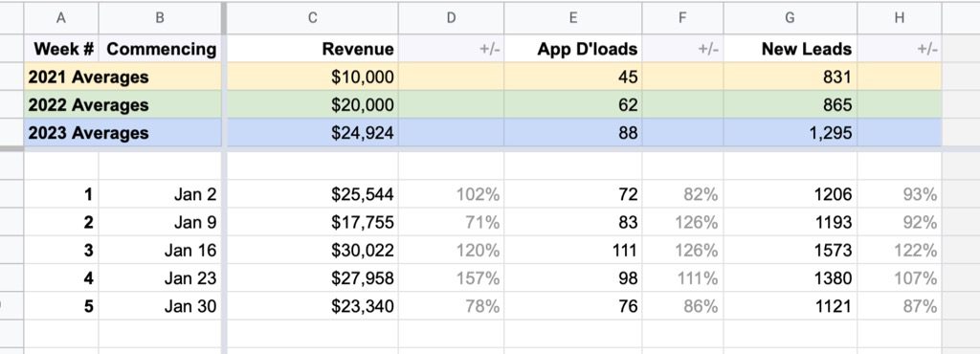Viewport: 980px width, 354px height.
Task: Select the 92% leads change cell
Action: [x=900, y=222]
